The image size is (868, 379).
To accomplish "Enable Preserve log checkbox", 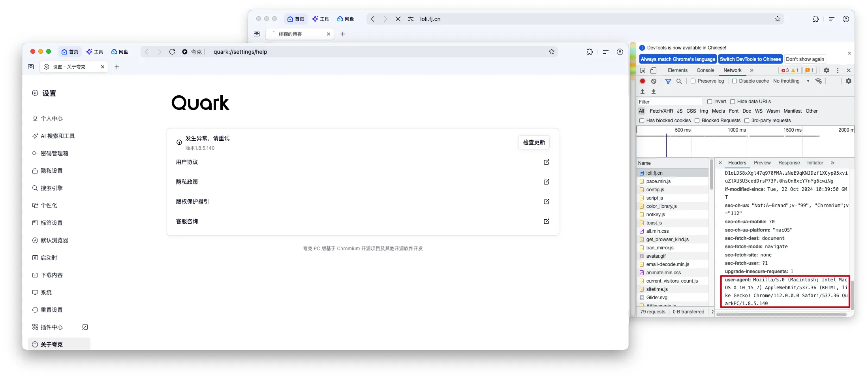I will point(693,81).
